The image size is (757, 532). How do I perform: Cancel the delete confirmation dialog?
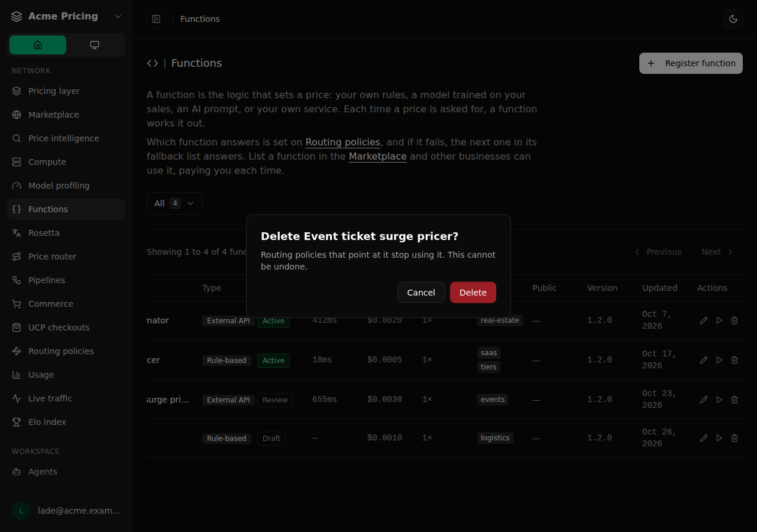click(x=421, y=293)
